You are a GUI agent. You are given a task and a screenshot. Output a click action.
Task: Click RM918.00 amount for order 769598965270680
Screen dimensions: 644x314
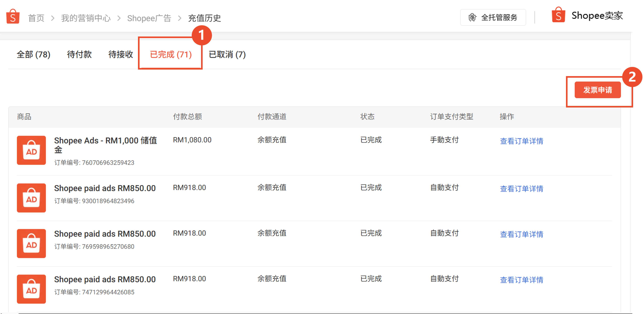click(189, 233)
